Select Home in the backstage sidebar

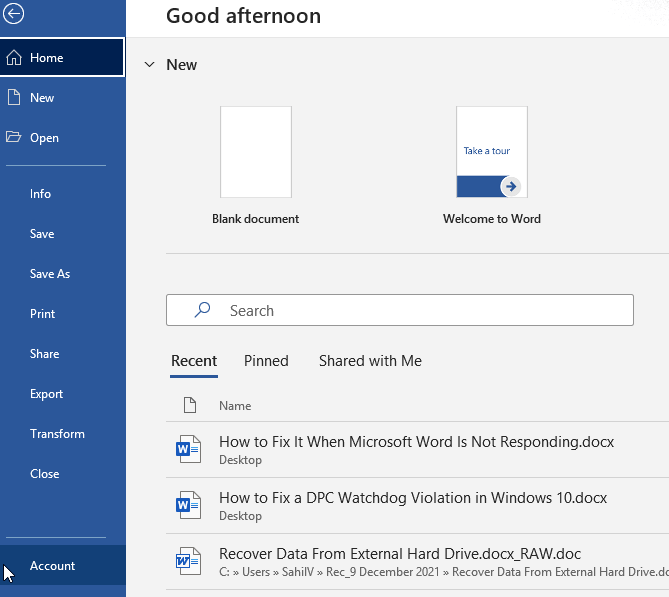point(62,58)
